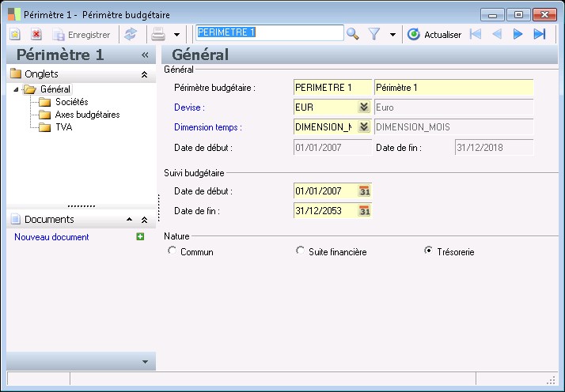Image resolution: width=565 pixels, height=392 pixels.
Task: Go to next record arrow
Action: point(518,34)
